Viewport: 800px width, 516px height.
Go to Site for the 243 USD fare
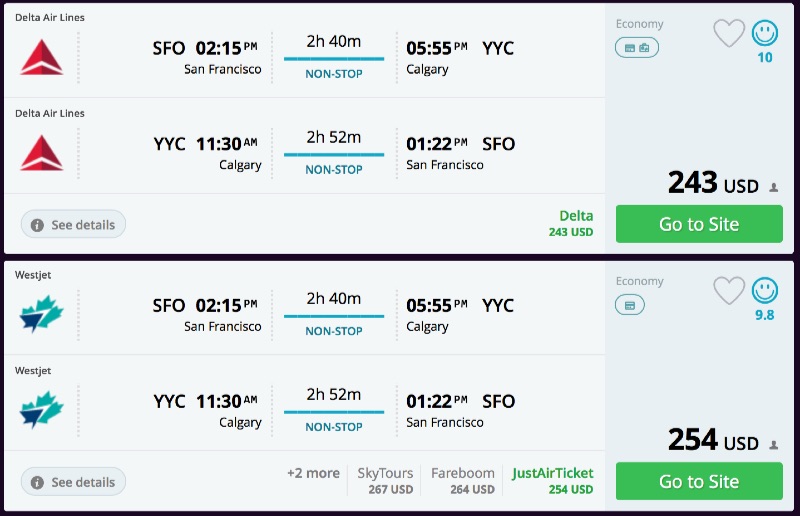(698, 224)
